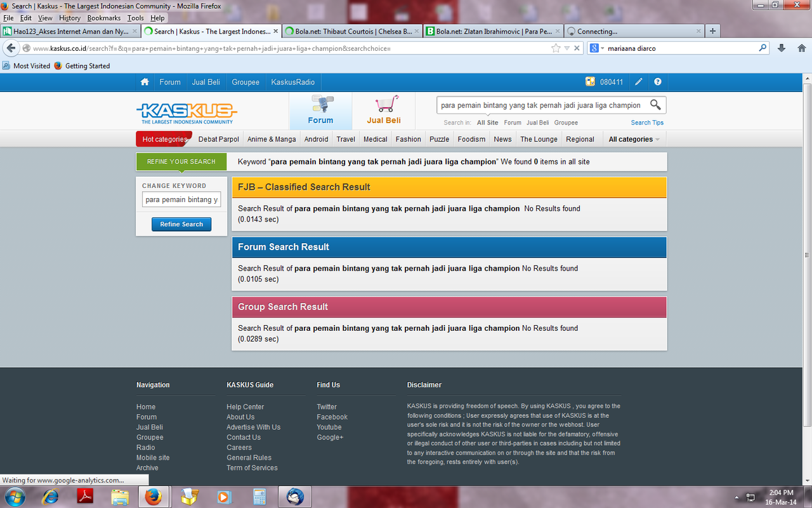The width and height of the screenshot is (812, 508).
Task: Open The Lounge category
Action: 539,139
